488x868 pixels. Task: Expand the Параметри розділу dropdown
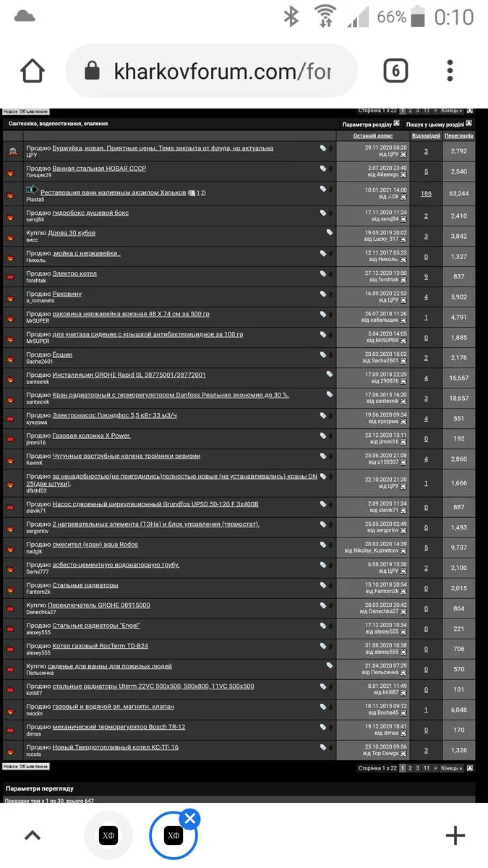pos(396,124)
